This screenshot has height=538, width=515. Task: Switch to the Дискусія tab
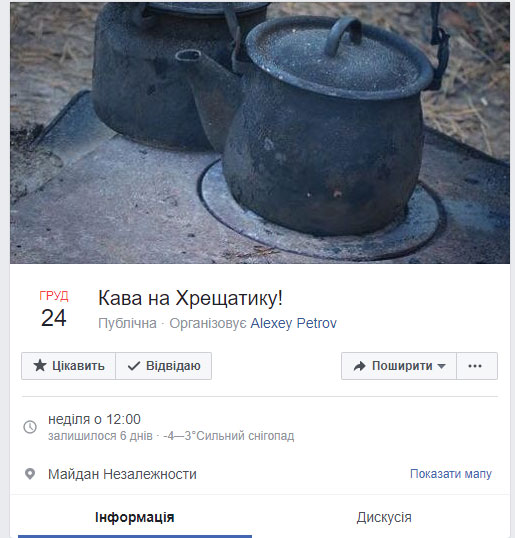[x=384, y=517]
